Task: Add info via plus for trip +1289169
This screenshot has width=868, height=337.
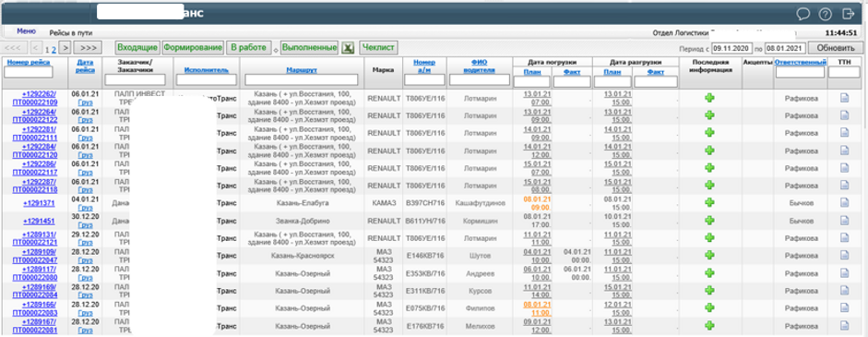Action: [x=709, y=291]
